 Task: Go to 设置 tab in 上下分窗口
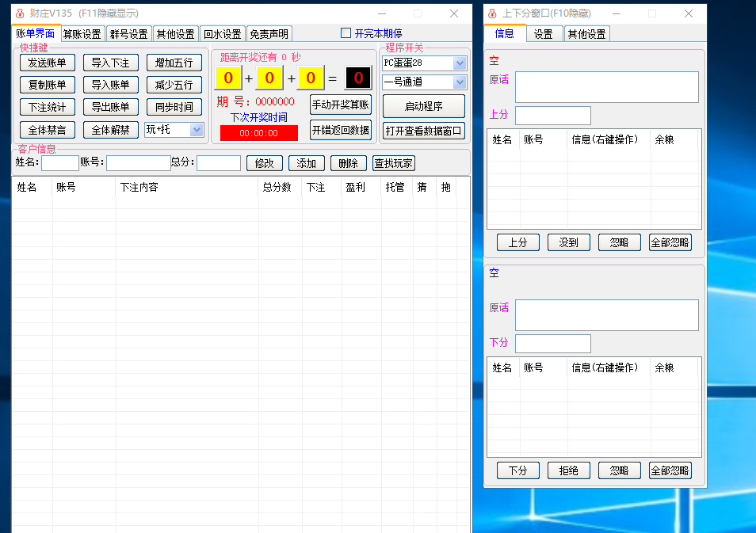(x=543, y=34)
